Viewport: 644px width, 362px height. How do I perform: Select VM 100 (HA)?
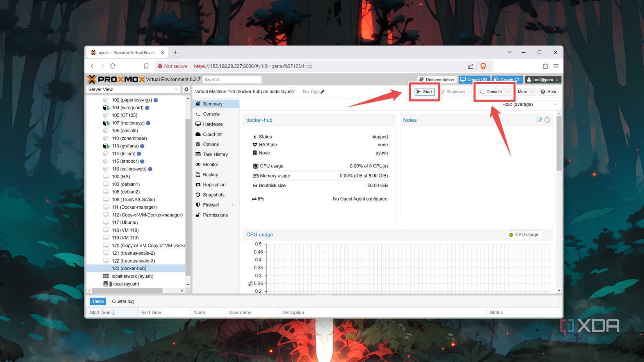click(121, 176)
